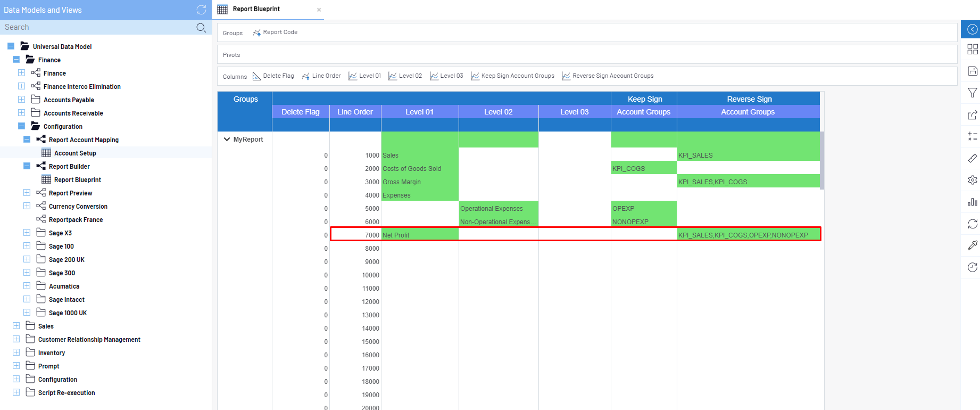Collapse the MyReport group row
The height and width of the screenshot is (410, 980).
tap(227, 140)
